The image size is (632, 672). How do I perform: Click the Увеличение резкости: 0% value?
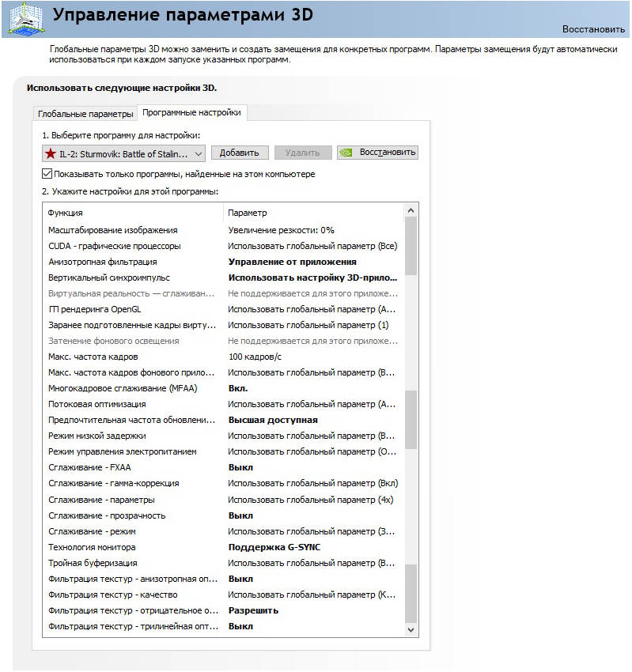tap(282, 230)
